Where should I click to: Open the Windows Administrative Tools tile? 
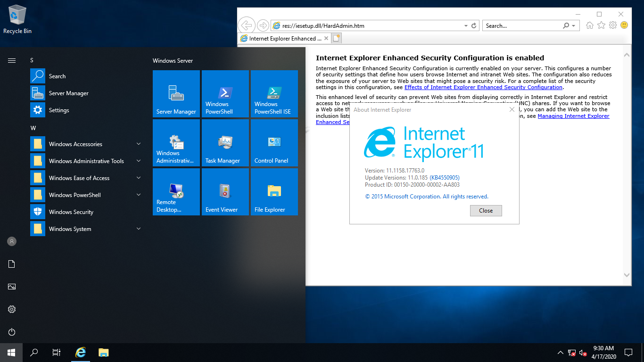pyautogui.click(x=176, y=143)
